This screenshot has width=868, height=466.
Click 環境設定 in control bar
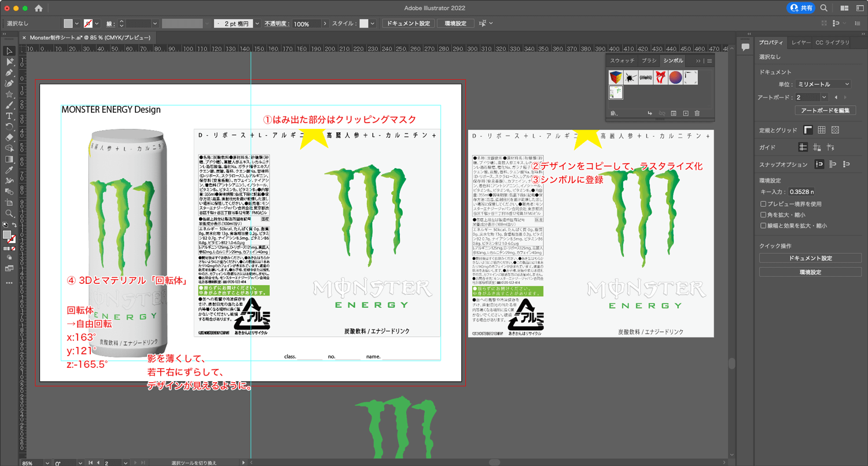[x=455, y=24]
